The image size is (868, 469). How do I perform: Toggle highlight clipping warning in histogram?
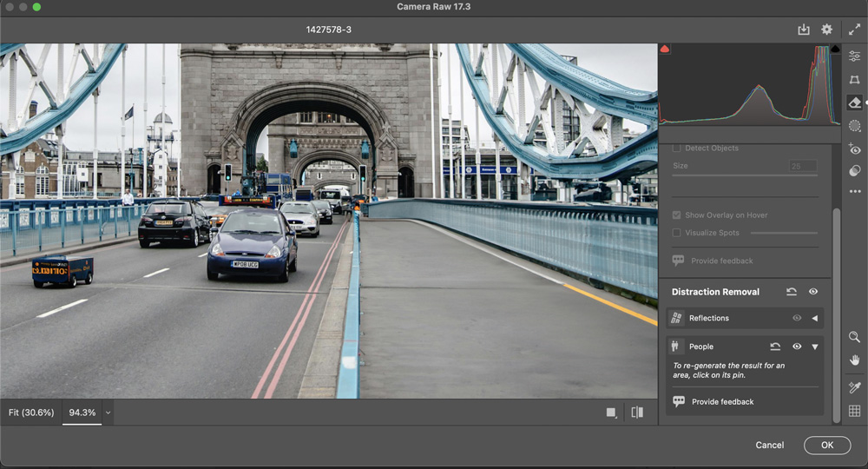point(835,49)
